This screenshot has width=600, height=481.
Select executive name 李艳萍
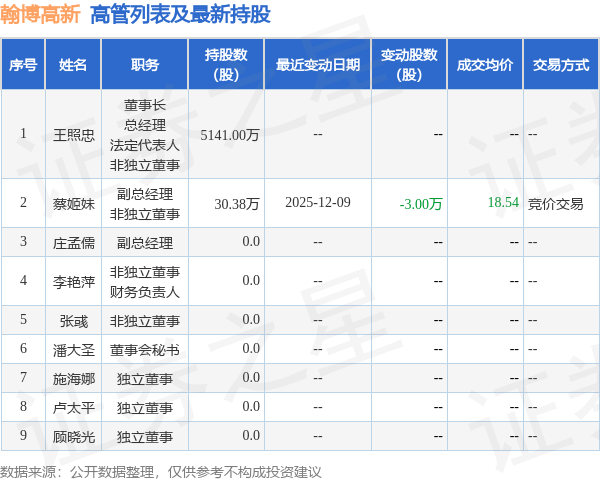coord(73,281)
